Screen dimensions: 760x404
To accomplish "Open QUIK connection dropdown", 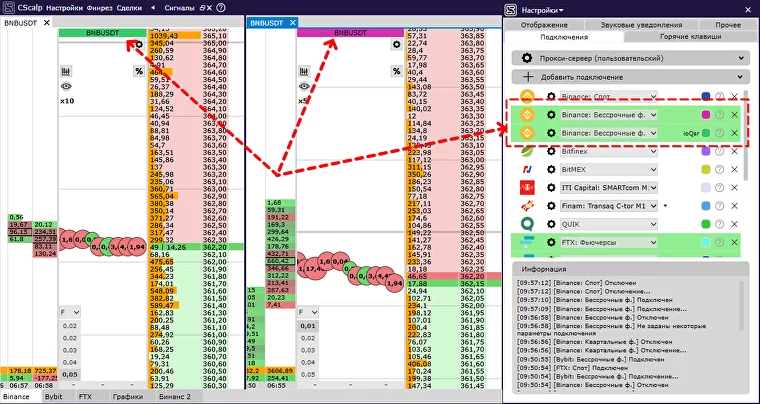I will click(609, 224).
